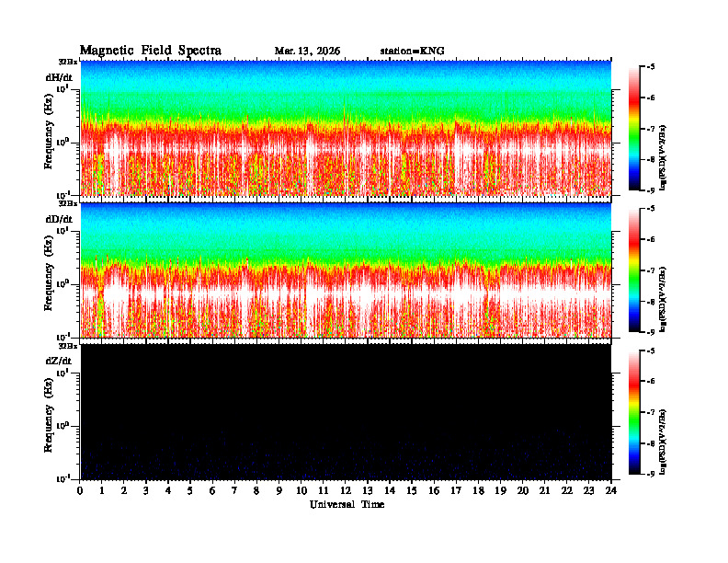The width and height of the screenshot is (728, 563).
Task: Click the dZ/dt panel label
Action: [59, 361]
